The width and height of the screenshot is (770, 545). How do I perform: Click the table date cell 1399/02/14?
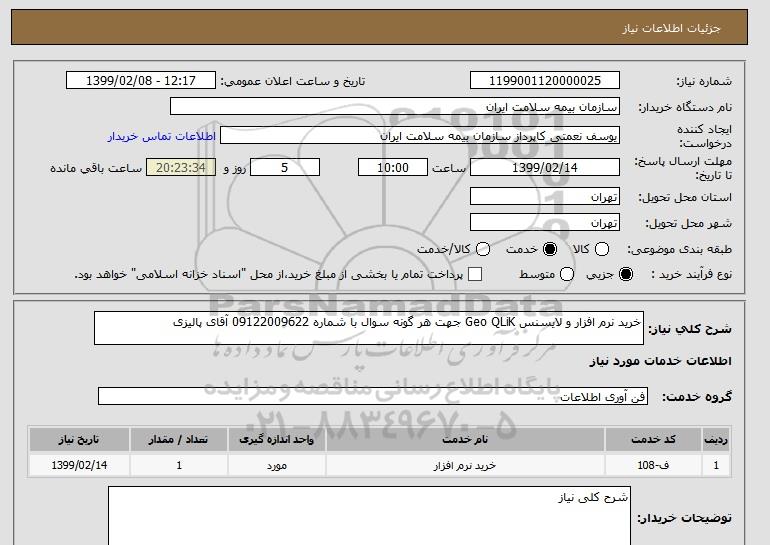pos(79,465)
